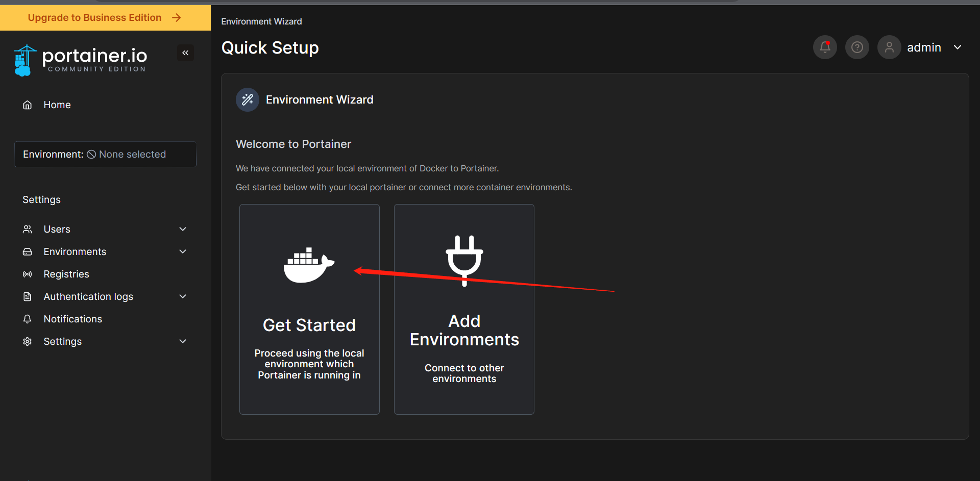
Task: Expand the Environments submenu chevron
Action: [183, 251]
